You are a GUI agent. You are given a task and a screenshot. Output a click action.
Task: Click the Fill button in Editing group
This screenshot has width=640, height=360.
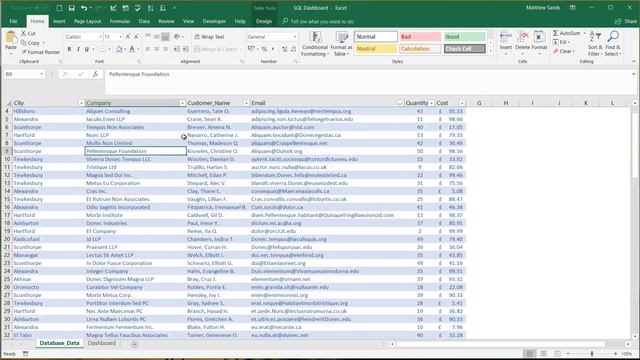(x=562, y=42)
